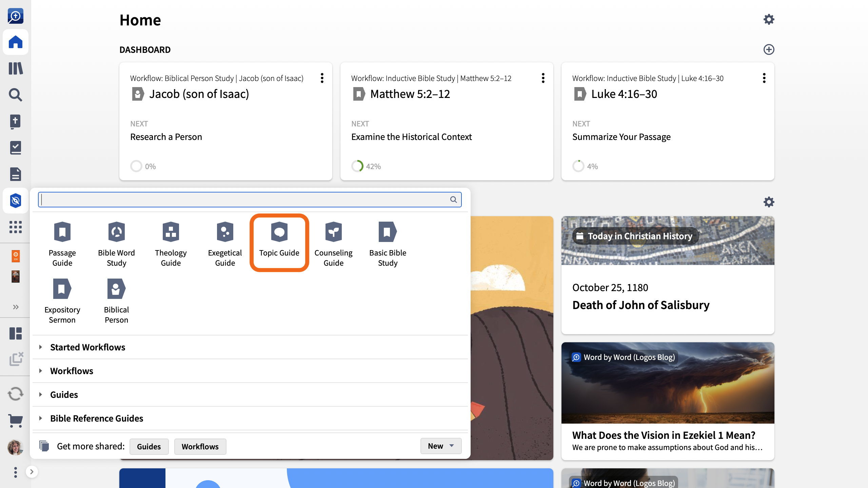Open the New dropdown button
Viewport: 868px width, 488px height.
click(x=441, y=446)
